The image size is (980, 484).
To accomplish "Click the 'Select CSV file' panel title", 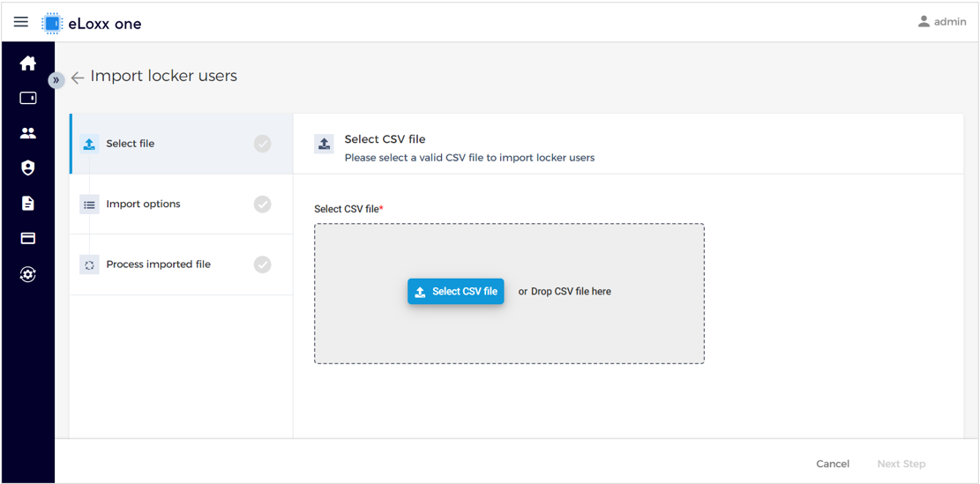I will (x=385, y=139).
